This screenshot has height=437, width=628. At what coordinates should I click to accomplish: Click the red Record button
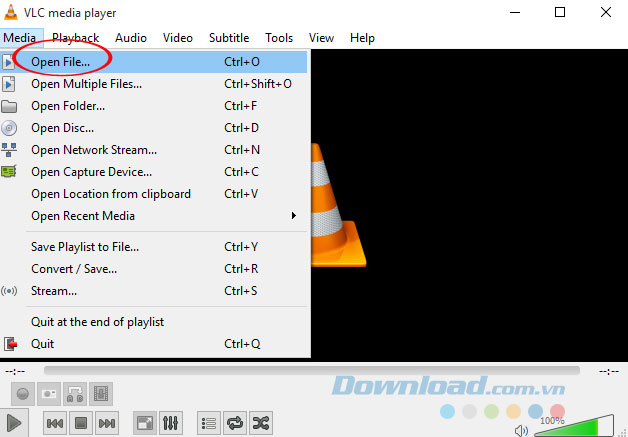[x=23, y=394]
